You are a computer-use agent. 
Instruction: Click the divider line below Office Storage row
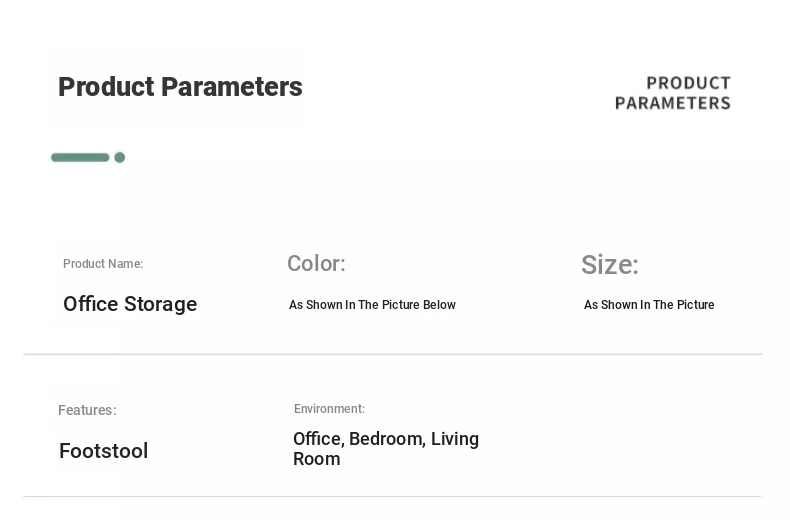click(x=392, y=354)
